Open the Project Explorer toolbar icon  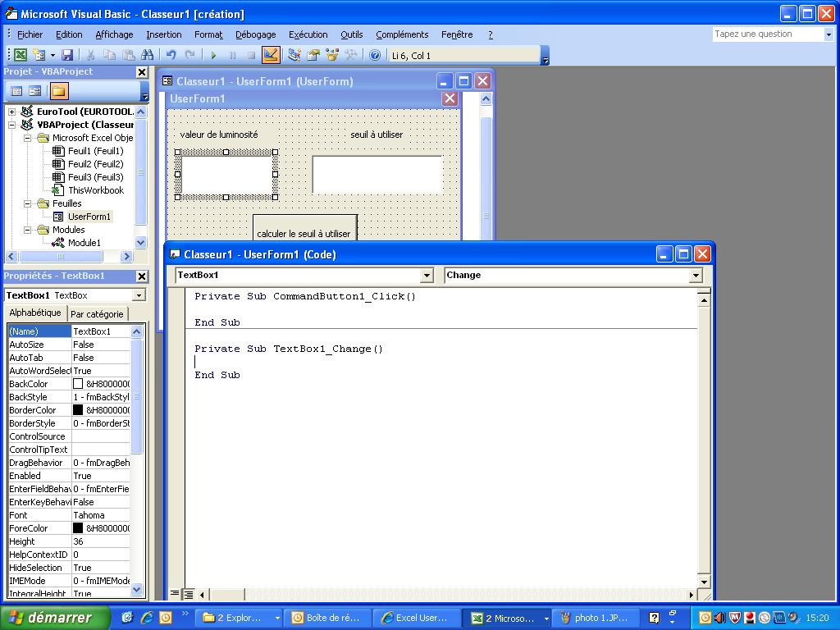coord(294,55)
